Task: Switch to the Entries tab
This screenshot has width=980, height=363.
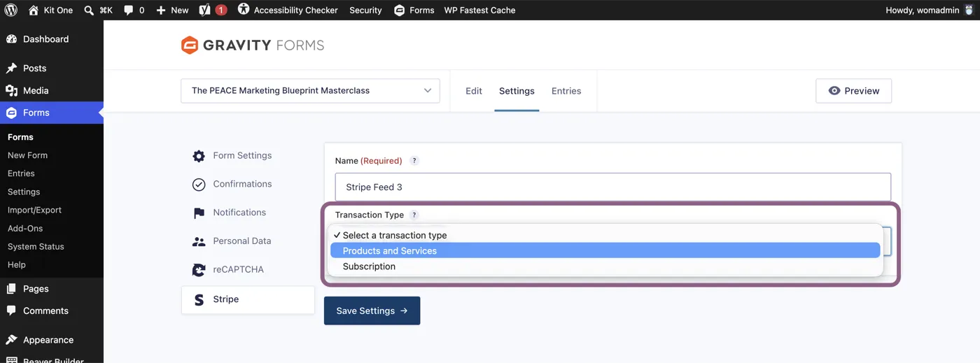Action: pyautogui.click(x=566, y=91)
